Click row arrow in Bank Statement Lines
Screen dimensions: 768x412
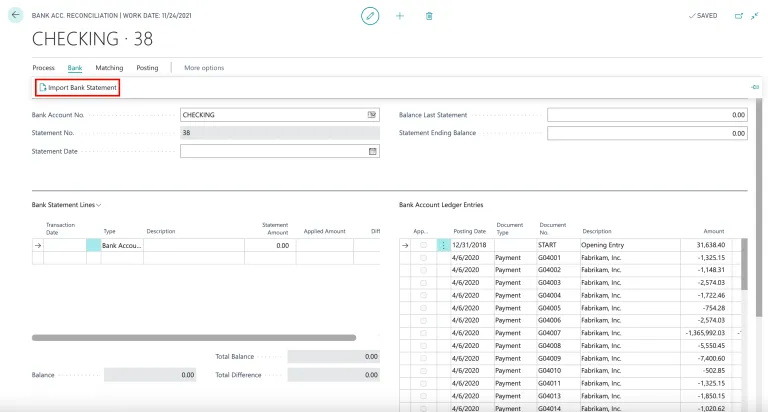click(x=38, y=245)
